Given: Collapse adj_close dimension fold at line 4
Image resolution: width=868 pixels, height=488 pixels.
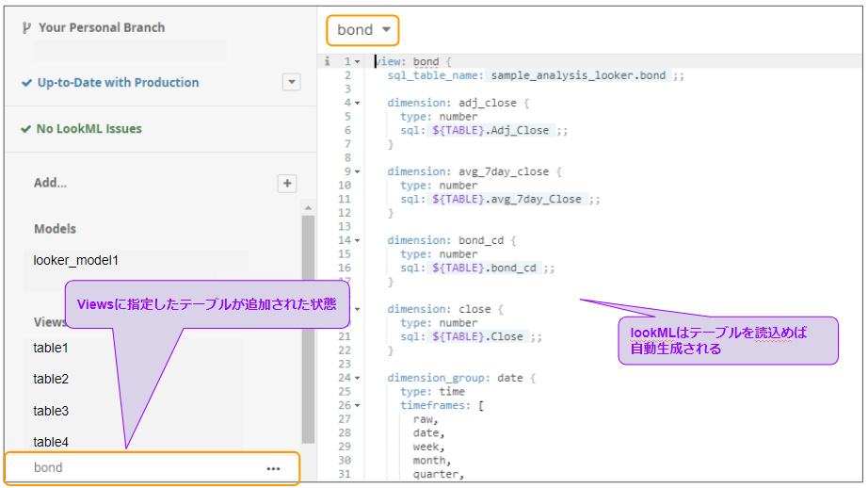Looking at the screenshot, I should [x=358, y=103].
